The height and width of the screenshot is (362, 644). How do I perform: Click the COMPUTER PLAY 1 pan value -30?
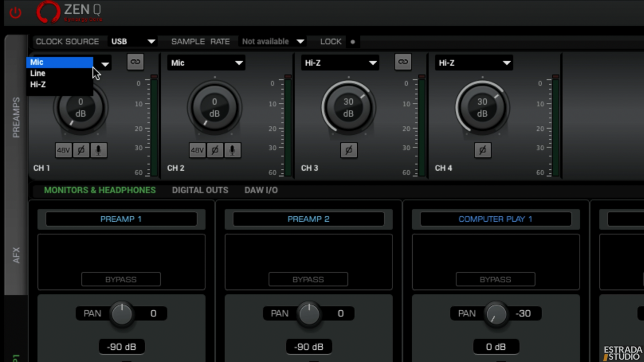523,314
